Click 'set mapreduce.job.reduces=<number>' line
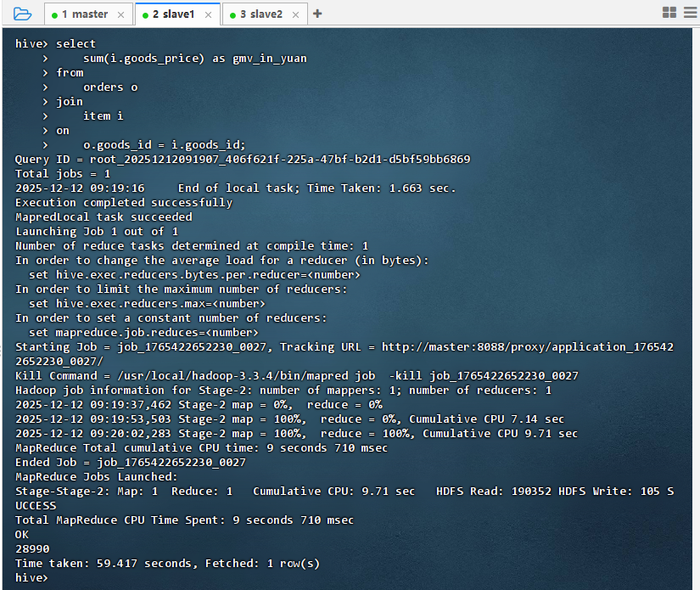Viewport: 700px width, 590px height. point(143,333)
